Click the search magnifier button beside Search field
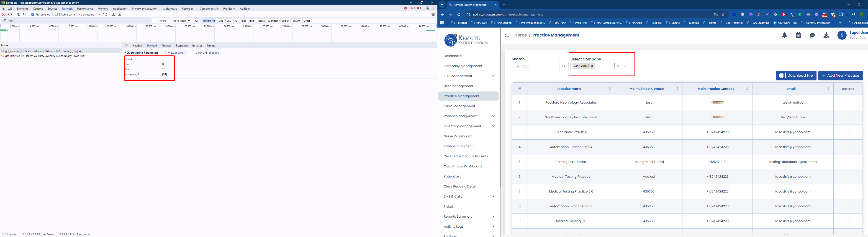 click(564, 67)
